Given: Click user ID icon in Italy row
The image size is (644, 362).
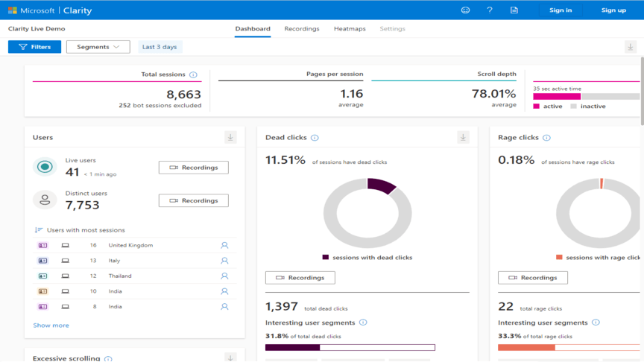Looking at the screenshot, I should [42, 261].
